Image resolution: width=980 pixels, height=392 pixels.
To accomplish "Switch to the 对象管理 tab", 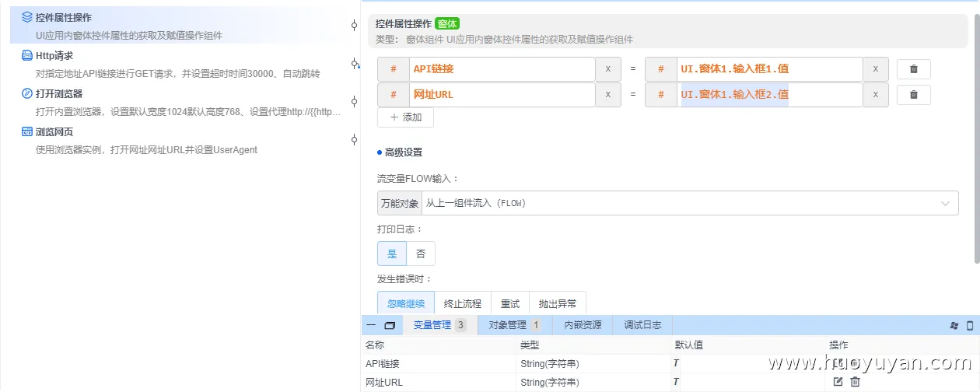I will coord(515,325).
